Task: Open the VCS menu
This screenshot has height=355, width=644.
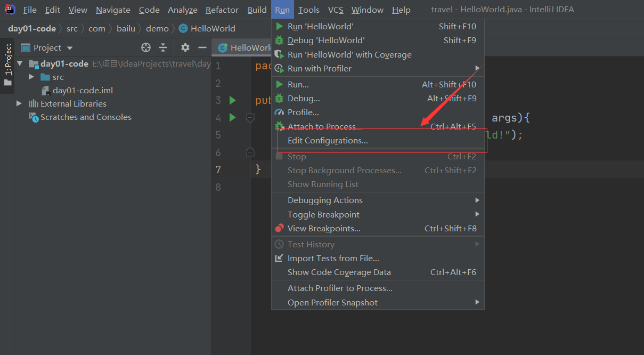Action: click(x=336, y=10)
